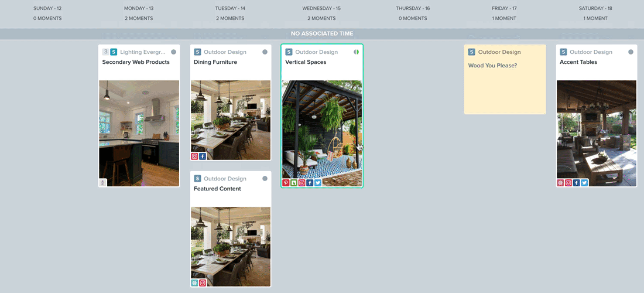
Task: Click the Thursday - 16 day header
Action: 413,8
